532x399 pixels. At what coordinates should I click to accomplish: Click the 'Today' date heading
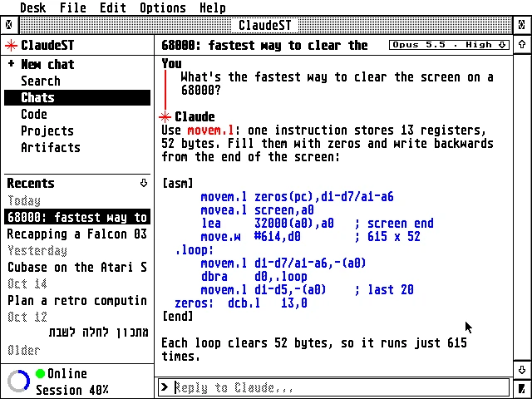[24, 200]
